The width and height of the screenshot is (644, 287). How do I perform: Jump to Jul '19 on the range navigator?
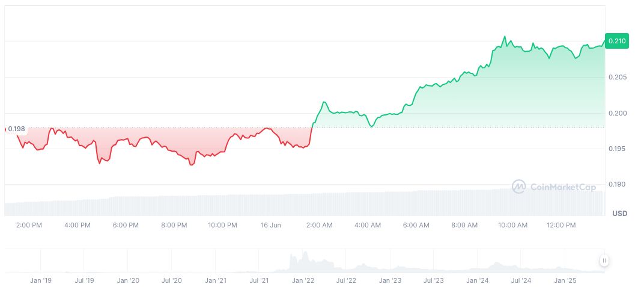tap(84, 280)
